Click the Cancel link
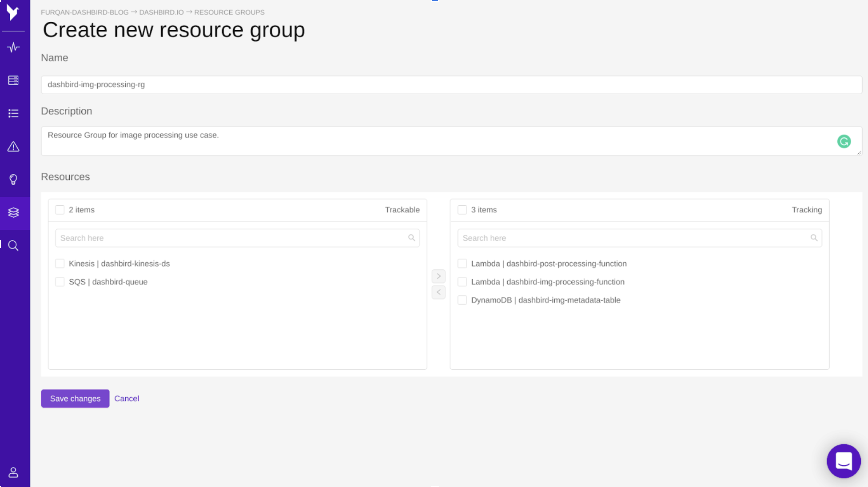Image resolution: width=868 pixels, height=487 pixels. coord(127,399)
